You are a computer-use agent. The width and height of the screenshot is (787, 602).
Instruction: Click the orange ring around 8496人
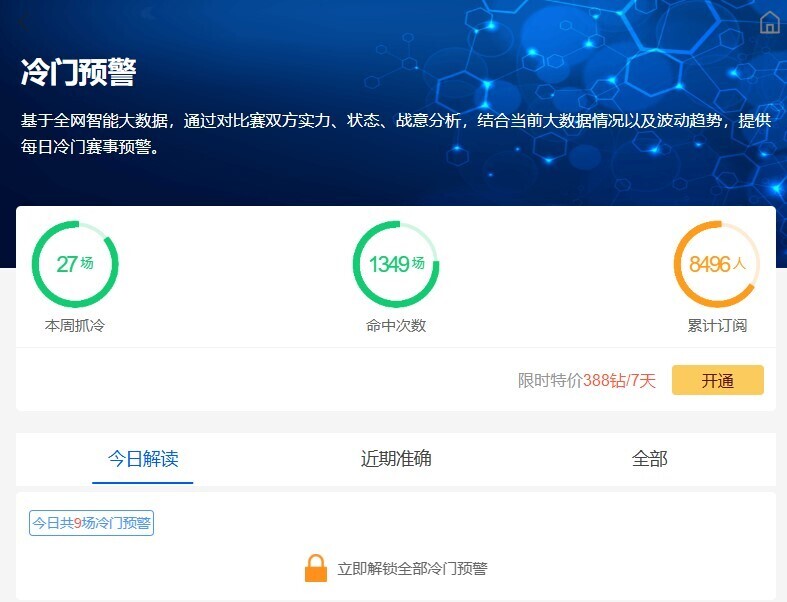717,228
